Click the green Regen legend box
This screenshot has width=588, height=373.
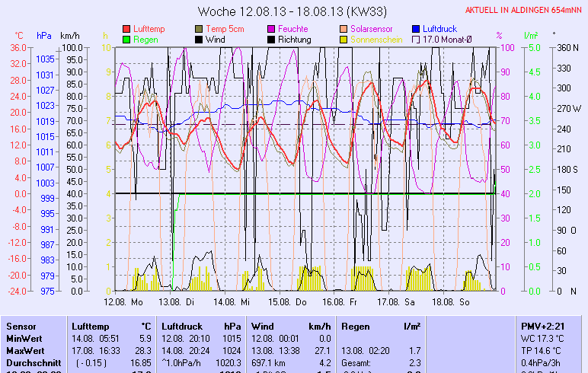tap(127, 40)
